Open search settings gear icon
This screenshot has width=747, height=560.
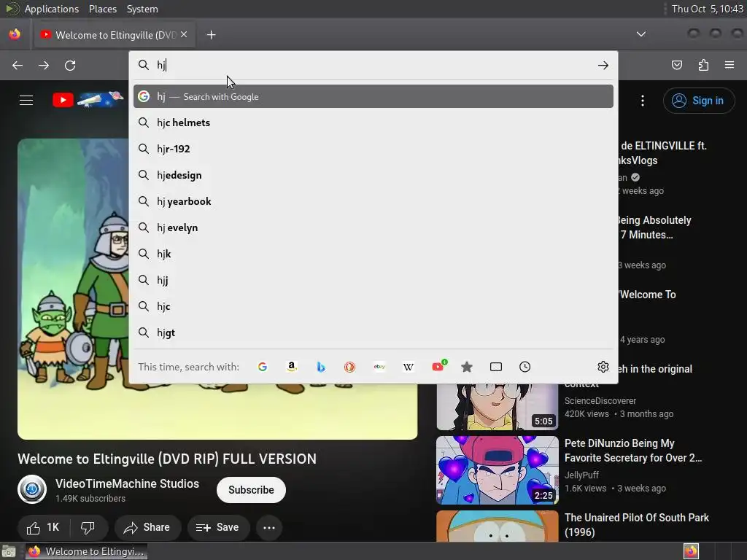click(603, 367)
